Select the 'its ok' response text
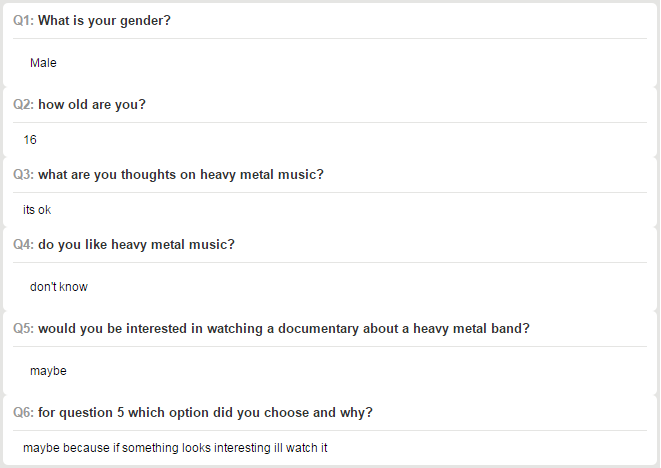This screenshot has height=468, width=661. pos(37,210)
